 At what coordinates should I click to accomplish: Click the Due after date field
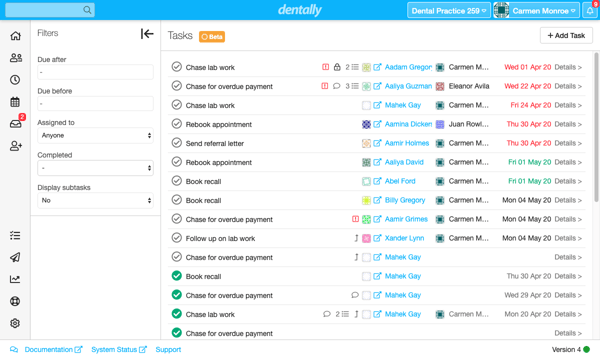click(x=95, y=72)
